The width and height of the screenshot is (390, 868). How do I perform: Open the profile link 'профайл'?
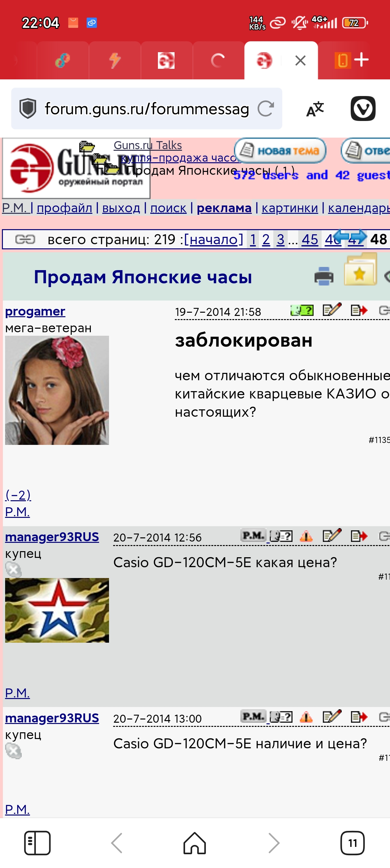click(x=64, y=208)
